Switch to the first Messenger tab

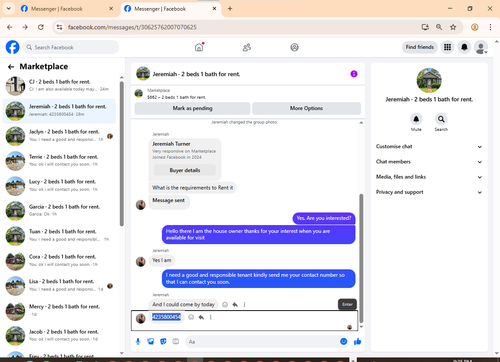[67, 9]
